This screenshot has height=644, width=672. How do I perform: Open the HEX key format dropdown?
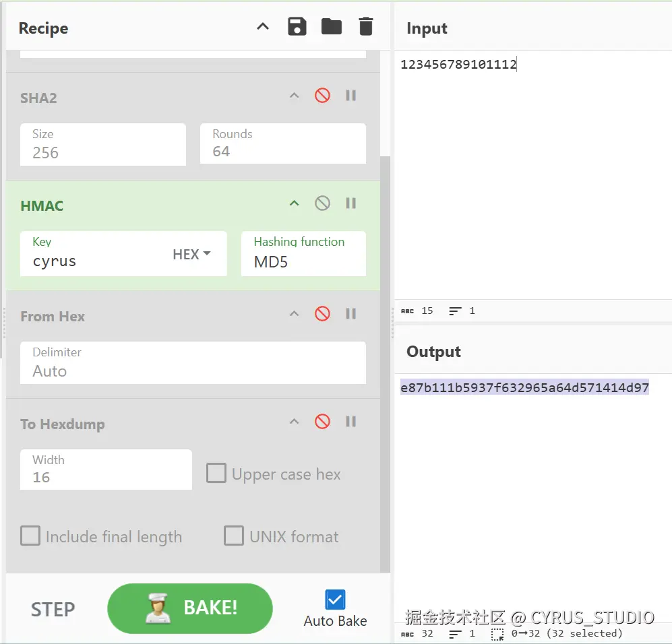[191, 255]
